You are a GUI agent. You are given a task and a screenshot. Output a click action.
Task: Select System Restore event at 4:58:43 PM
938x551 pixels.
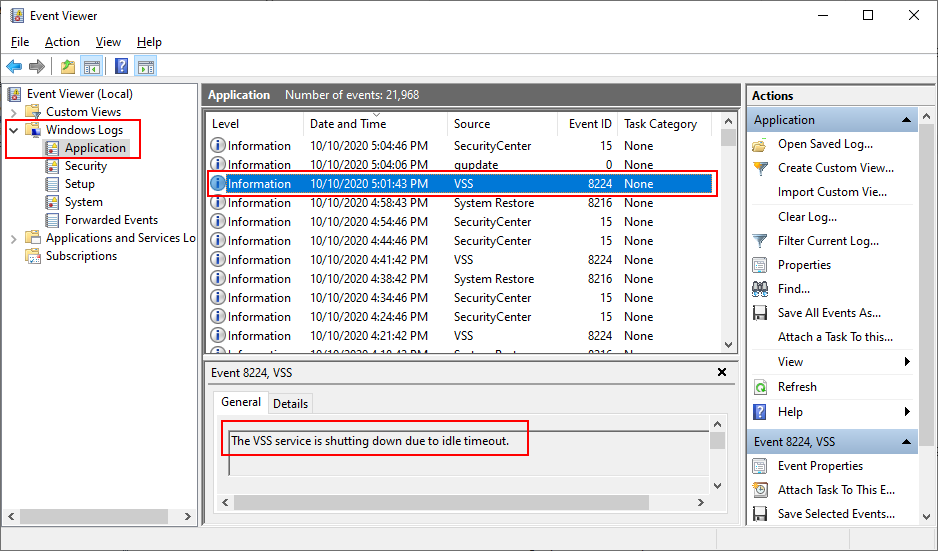[461, 203]
